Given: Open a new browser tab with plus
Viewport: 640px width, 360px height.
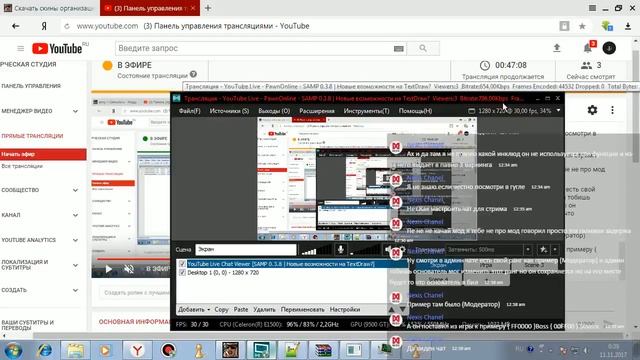Looking at the screenshot, I should click(x=208, y=8).
